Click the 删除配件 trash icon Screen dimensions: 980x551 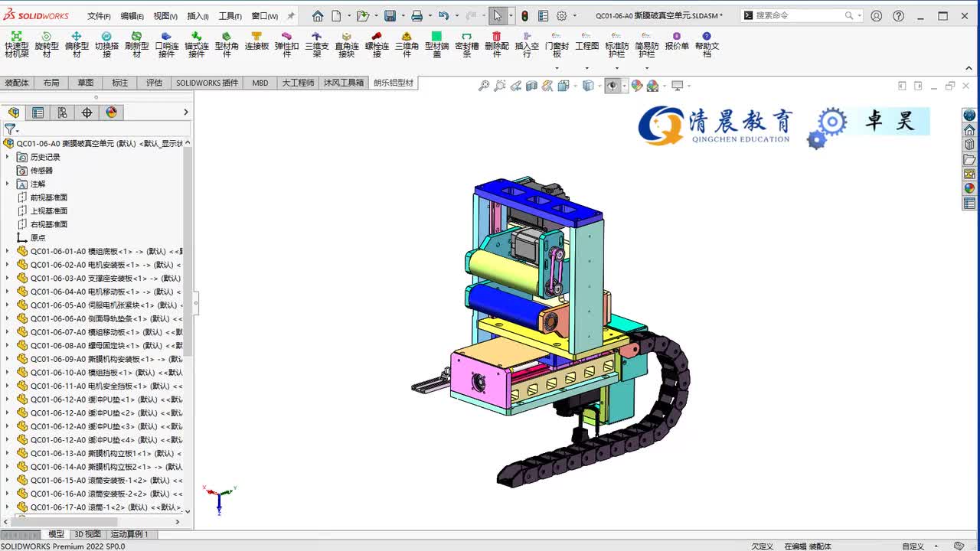[497, 45]
